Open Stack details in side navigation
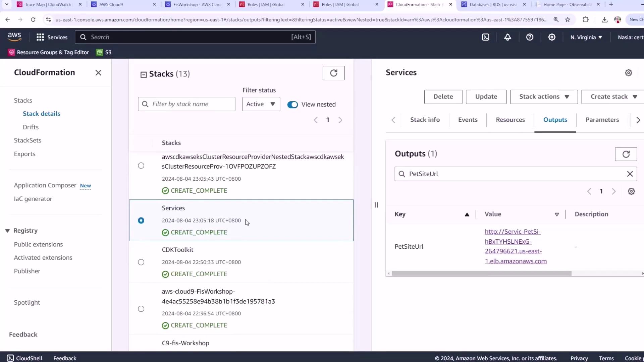644x362 pixels. tap(42, 114)
